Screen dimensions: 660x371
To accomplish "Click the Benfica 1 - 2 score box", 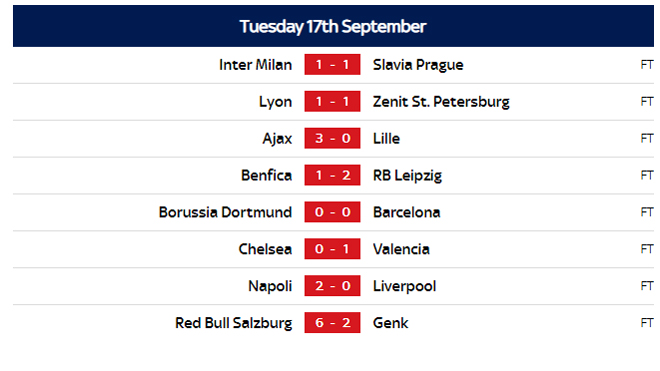I will tap(332, 175).
